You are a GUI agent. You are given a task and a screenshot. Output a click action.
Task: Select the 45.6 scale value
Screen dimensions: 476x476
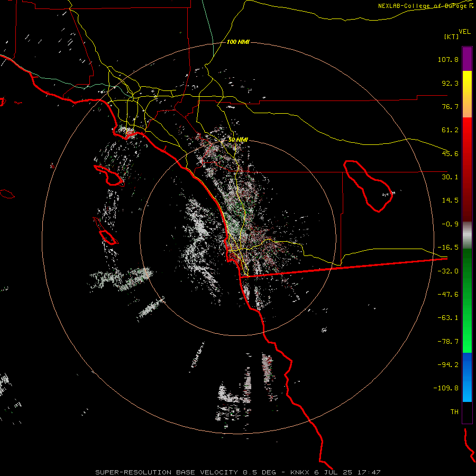point(450,153)
